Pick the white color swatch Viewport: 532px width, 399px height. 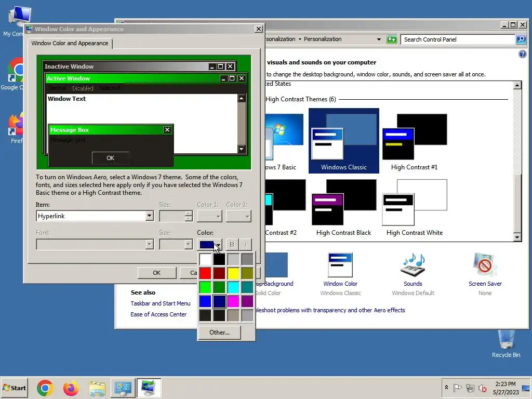pos(205,259)
